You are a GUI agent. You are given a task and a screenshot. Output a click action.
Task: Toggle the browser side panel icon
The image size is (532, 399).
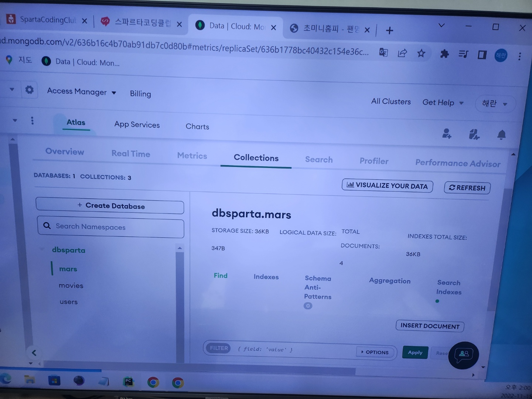(x=482, y=55)
